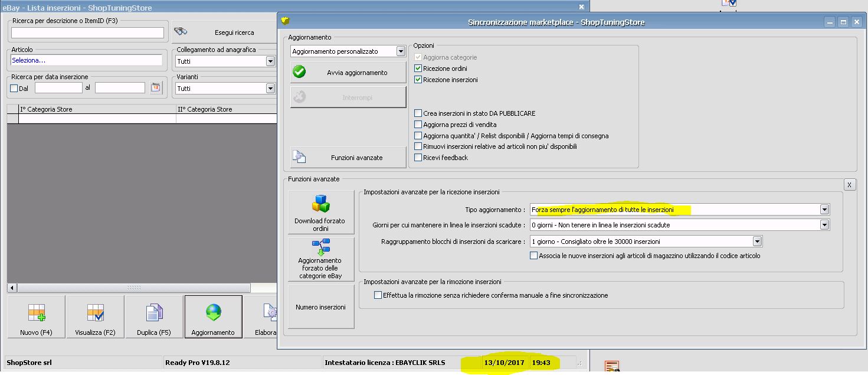Click Download forzato ordini
Image resolution: width=868 pixels, height=375 pixels.
[x=321, y=213]
